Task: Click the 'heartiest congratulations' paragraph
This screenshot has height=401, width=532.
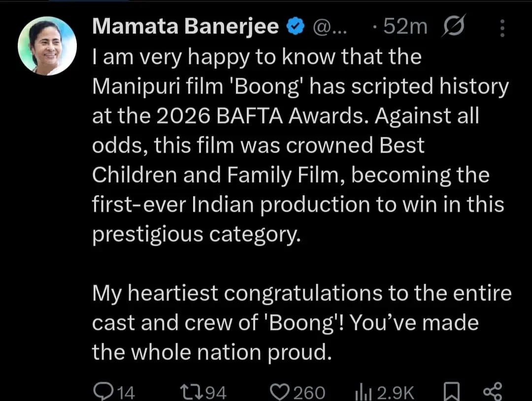Action: 301,323
